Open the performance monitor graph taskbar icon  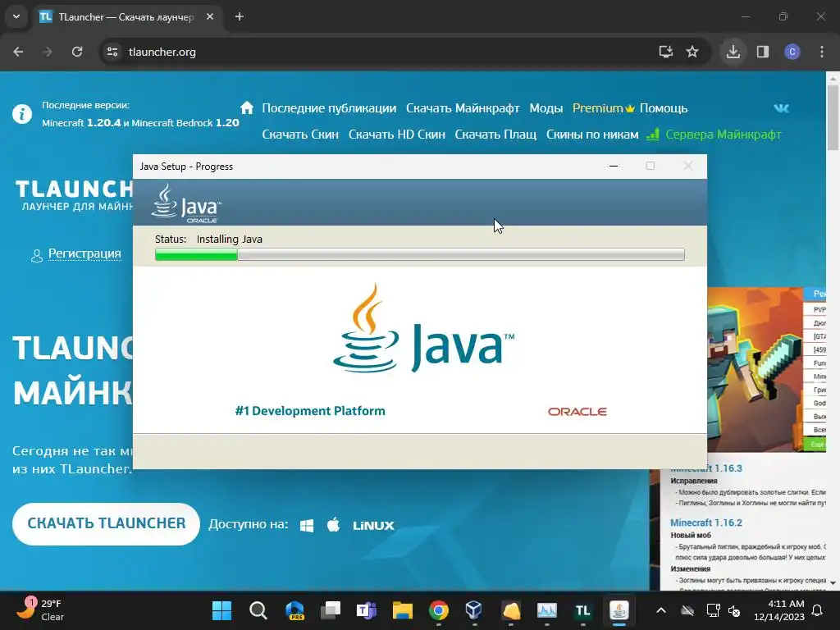pos(547,610)
